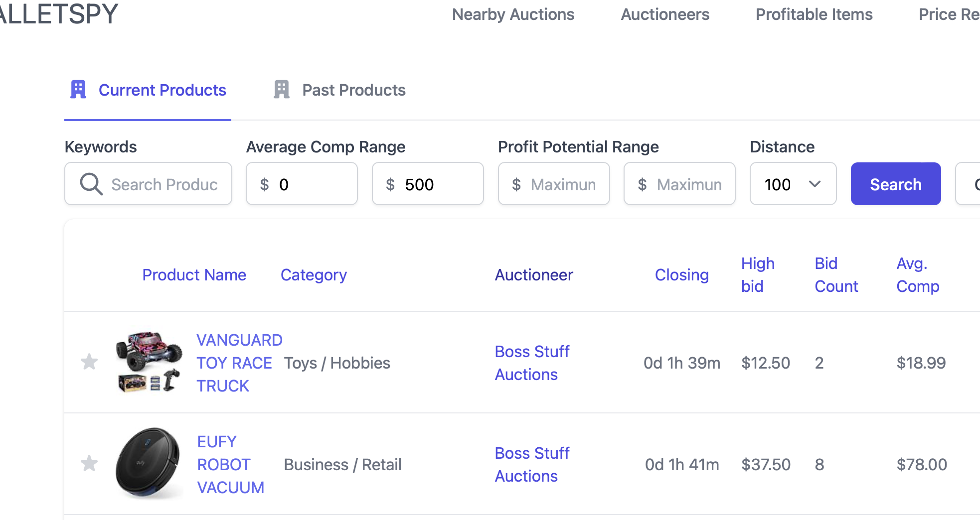Sort the table by Product Name header
The height and width of the screenshot is (520, 980).
[x=194, y=275]
